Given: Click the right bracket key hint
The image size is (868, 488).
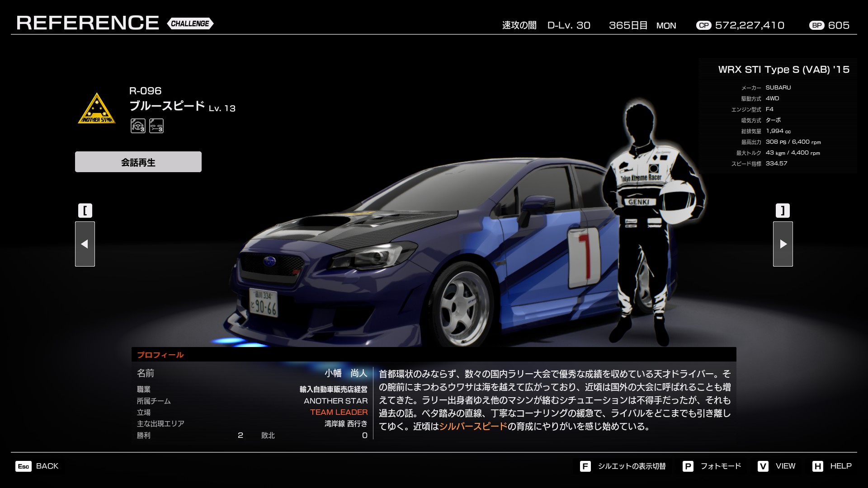Looking at the screenshot, I should 783,211.
